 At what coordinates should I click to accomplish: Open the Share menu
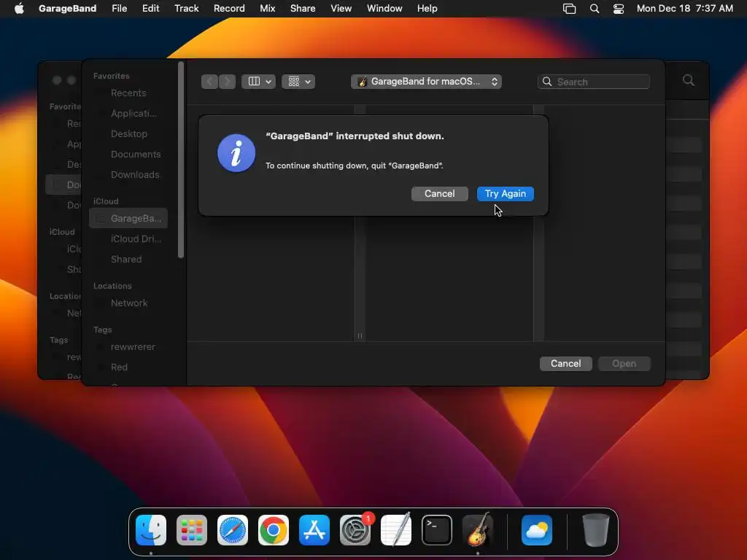tap(303, 9)
